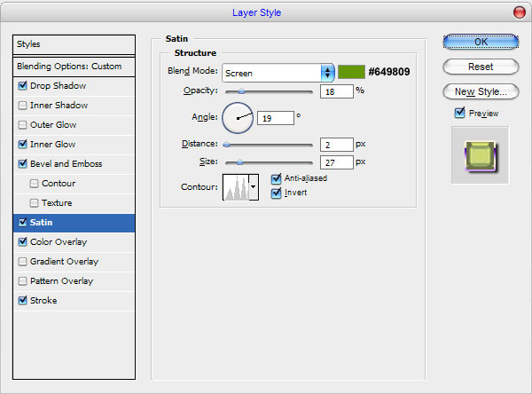Click the Size value field showing 27
The image size is (532, 394).
[337, 162]
